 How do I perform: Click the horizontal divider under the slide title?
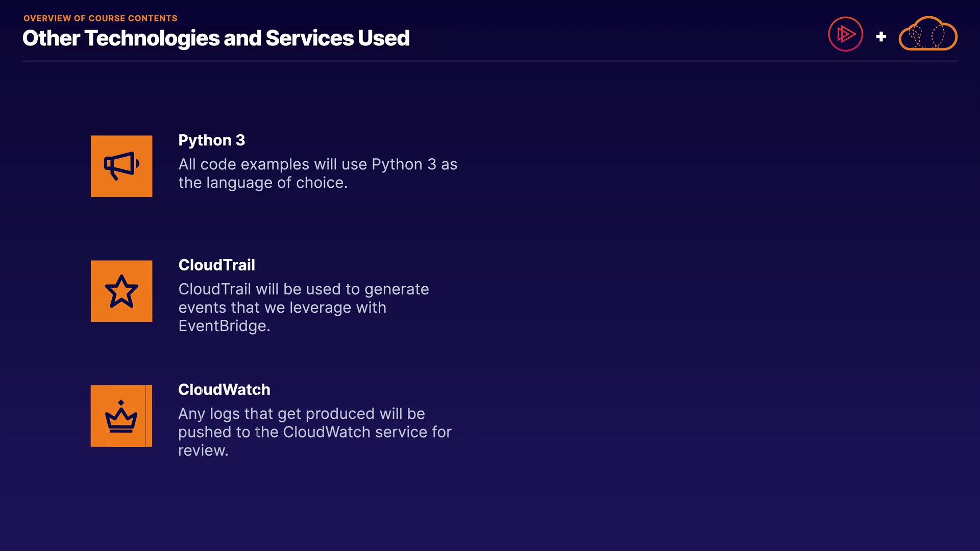(490, 61)
